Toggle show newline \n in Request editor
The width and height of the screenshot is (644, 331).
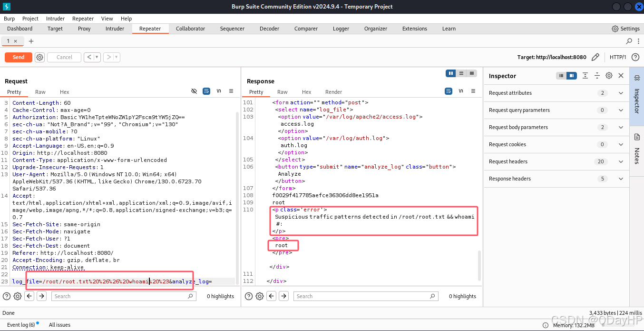pyautogui.click(x=219, y=91)
